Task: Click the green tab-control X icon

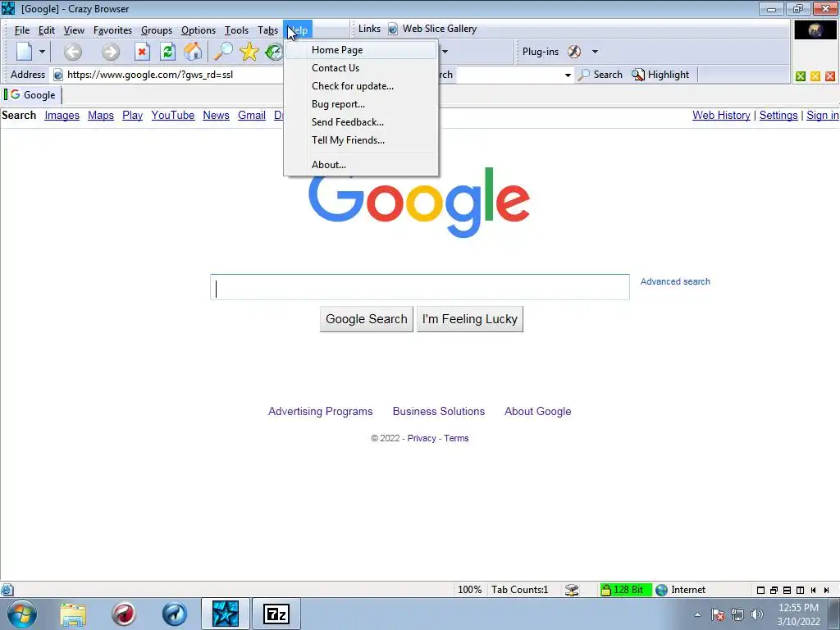Action: pyautogui.click(x=801, y=76)
